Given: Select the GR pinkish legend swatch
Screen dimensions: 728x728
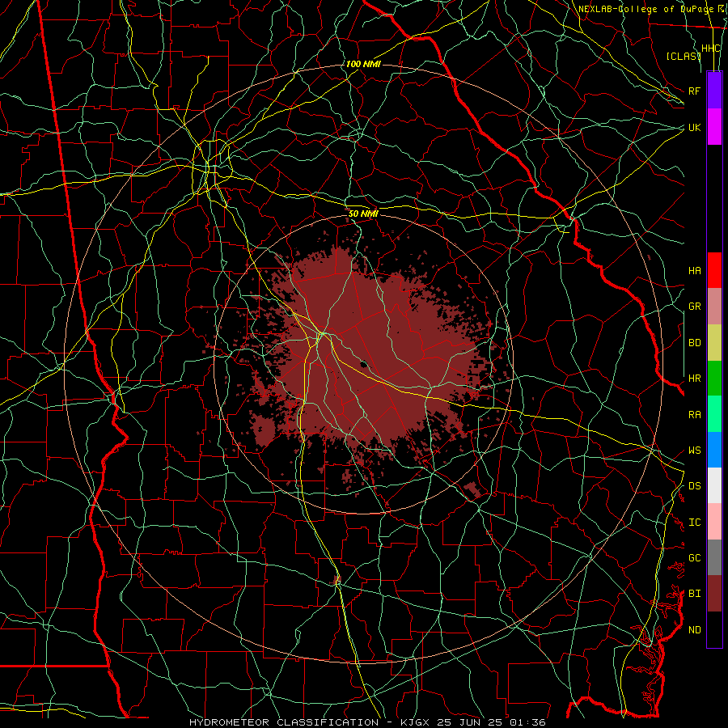Looking at the screenshot, I should coord(714,307).
